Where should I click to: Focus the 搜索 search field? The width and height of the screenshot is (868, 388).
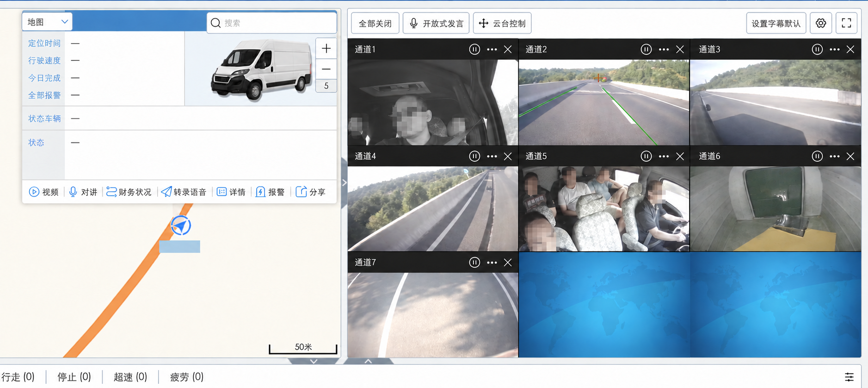click(272, 23)
